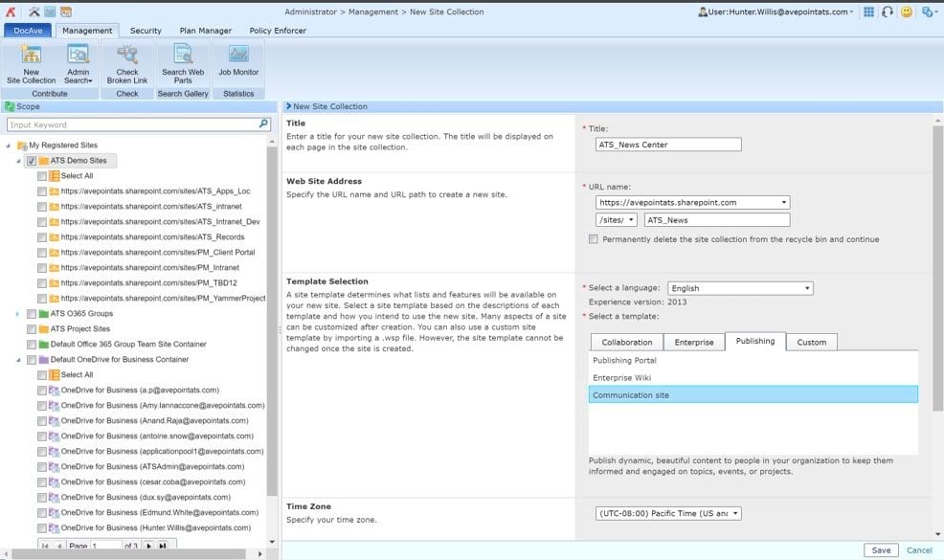Select the Communication site template
Viewport: 944px width, 560px height.
coord(753,395)
